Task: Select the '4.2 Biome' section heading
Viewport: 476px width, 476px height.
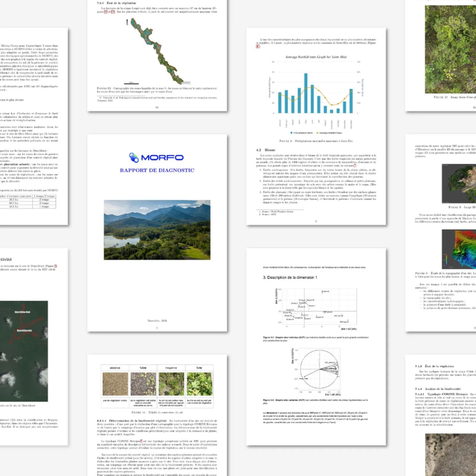Action: 266,150
